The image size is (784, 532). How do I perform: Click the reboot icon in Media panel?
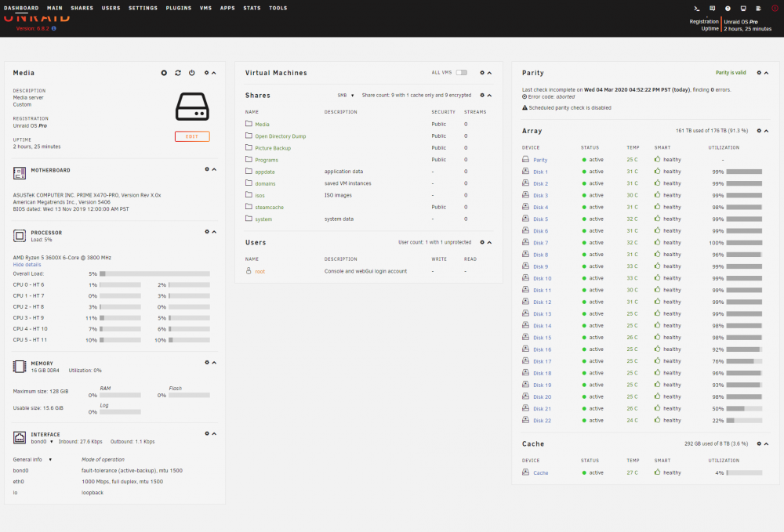178,73
